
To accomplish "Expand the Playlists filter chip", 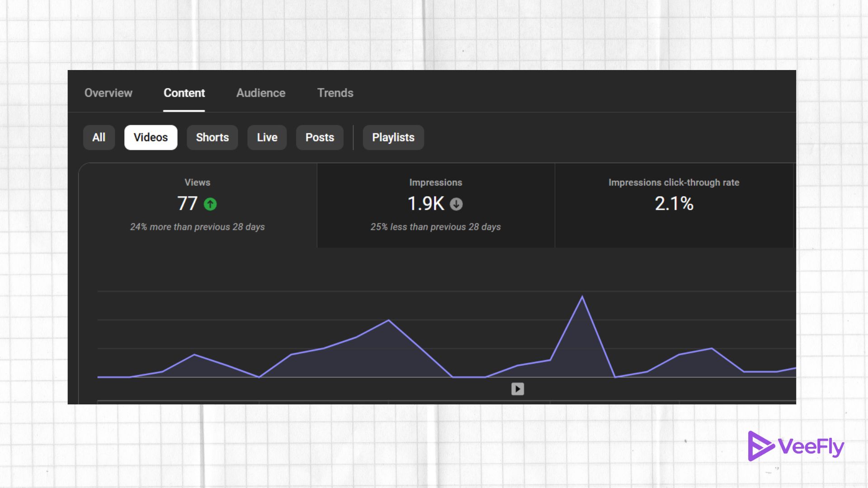I will [x=393, y=137].
